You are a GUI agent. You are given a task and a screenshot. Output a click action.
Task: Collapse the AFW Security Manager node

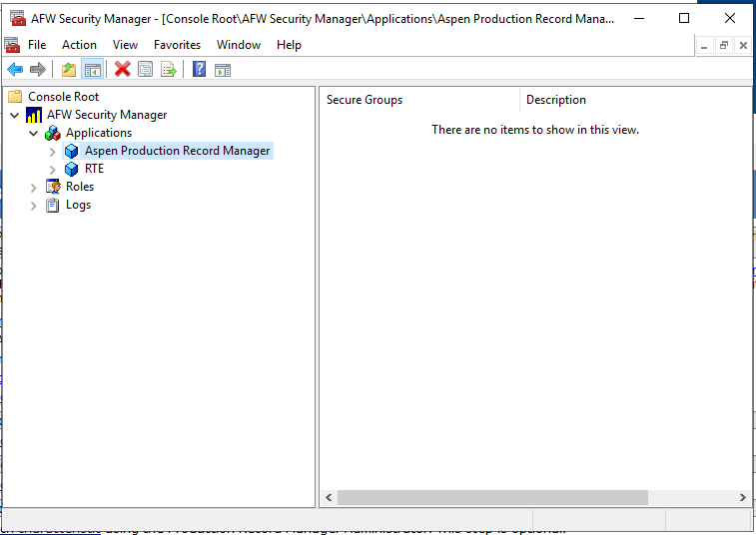point(15,115)
